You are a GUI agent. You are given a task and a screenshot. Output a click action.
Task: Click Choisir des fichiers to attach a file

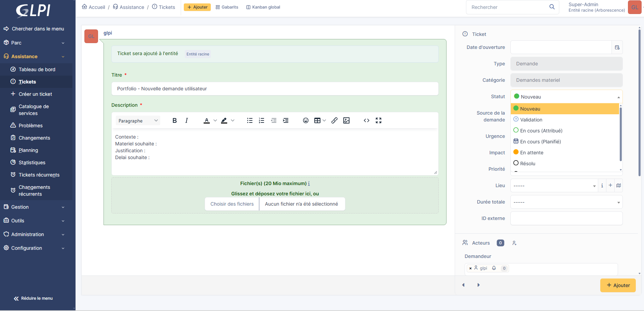tap(232, 204)
